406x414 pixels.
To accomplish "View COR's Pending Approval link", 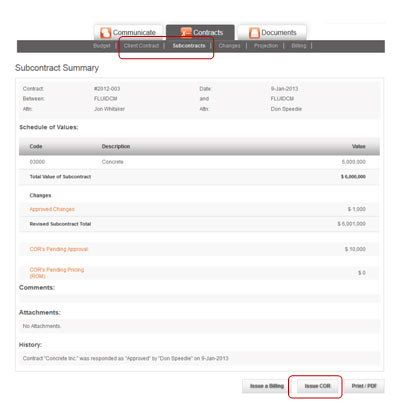I will (x=59, y=249).
